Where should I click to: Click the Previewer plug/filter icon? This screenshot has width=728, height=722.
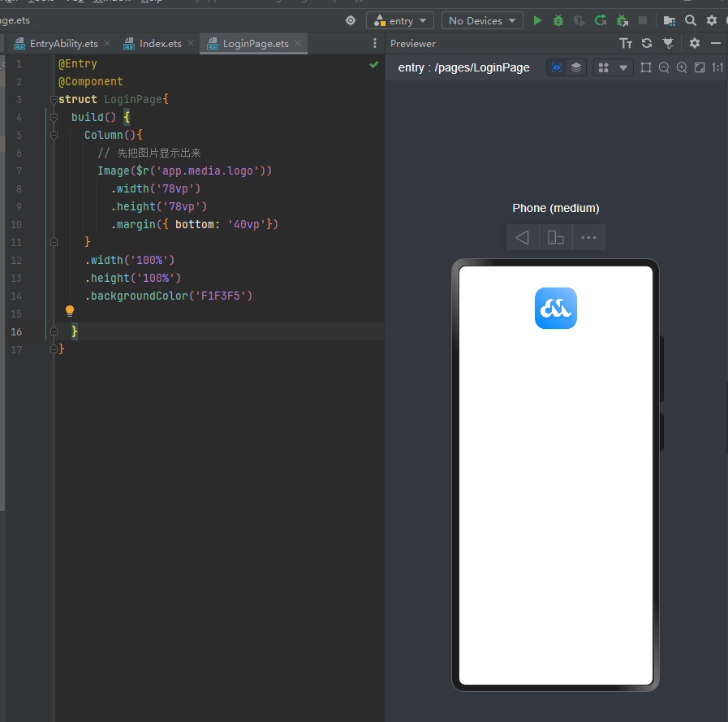(668, 43)
